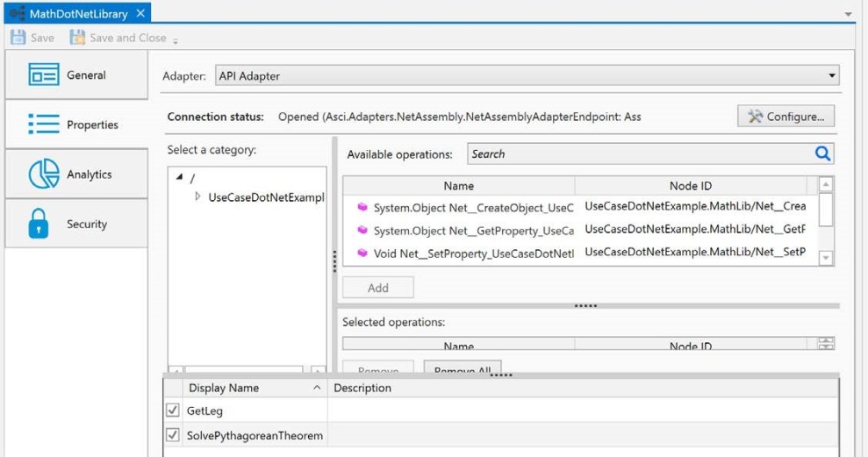This screenshot has width=868, height=457.
Task: Go to the Security tab
Action: click(75, 225)
